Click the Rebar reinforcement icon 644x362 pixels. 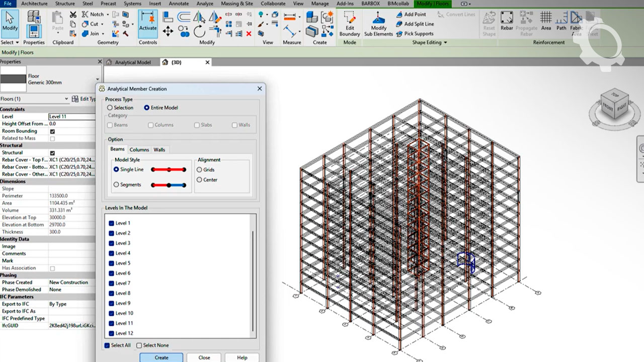[x=507, y=21]
